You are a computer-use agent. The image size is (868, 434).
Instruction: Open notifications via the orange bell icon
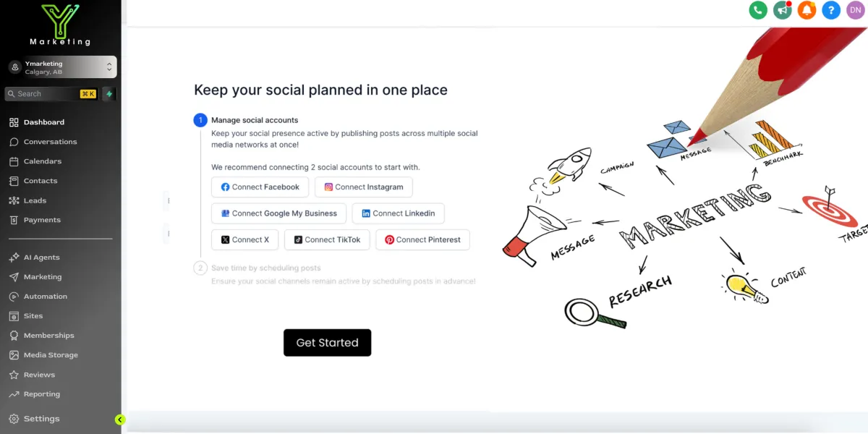(x=807, y=10)
